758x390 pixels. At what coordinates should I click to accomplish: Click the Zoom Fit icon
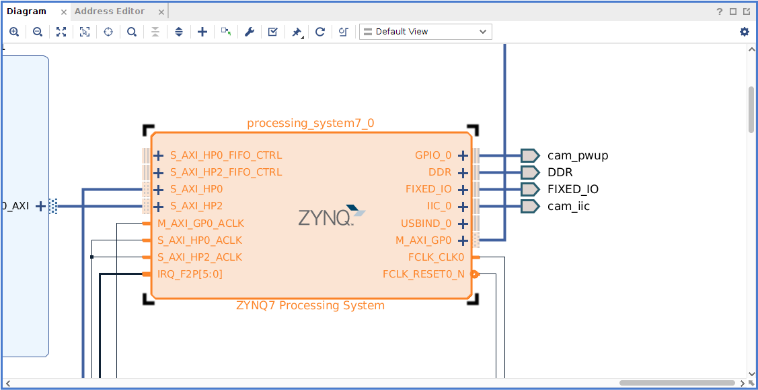(61, 32)
